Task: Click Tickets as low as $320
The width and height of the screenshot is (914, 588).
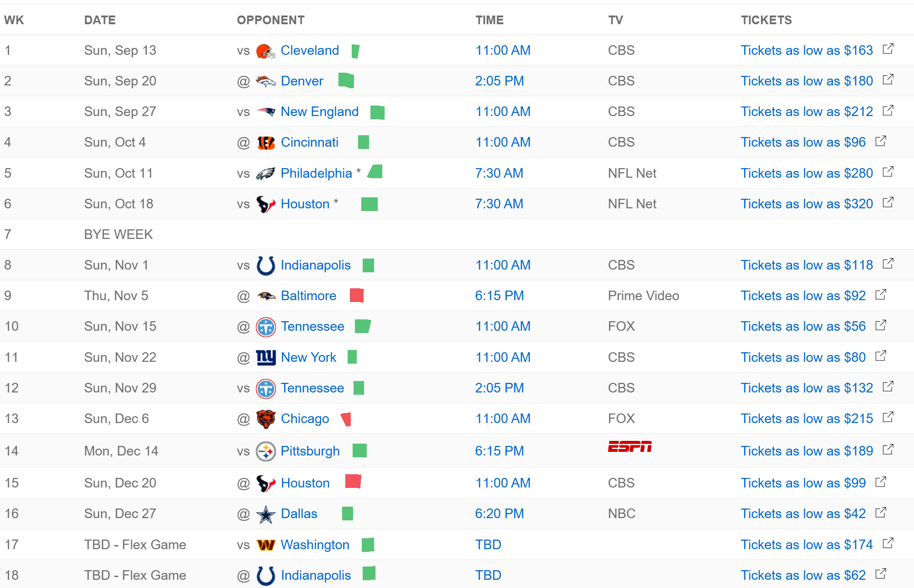Action: (807, 204)
